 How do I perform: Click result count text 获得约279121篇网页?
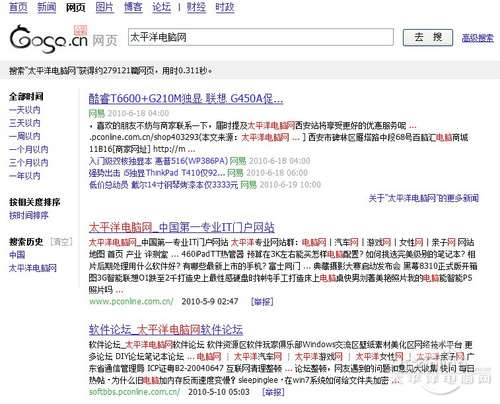pyautogui.click(x=116, y=71)
